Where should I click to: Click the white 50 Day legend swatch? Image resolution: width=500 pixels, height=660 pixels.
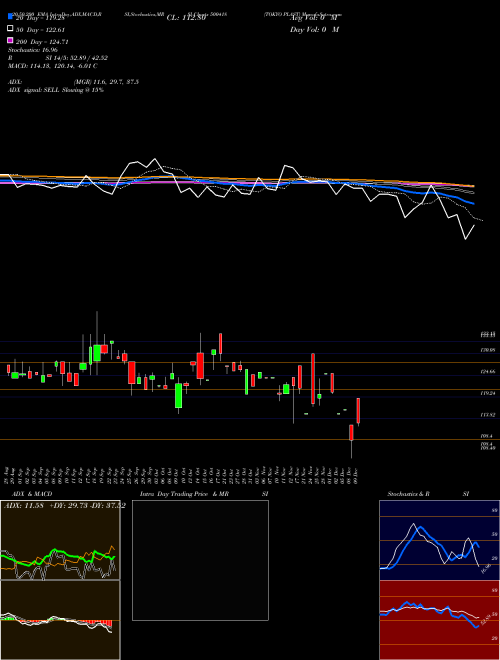(x=11, y=29)
